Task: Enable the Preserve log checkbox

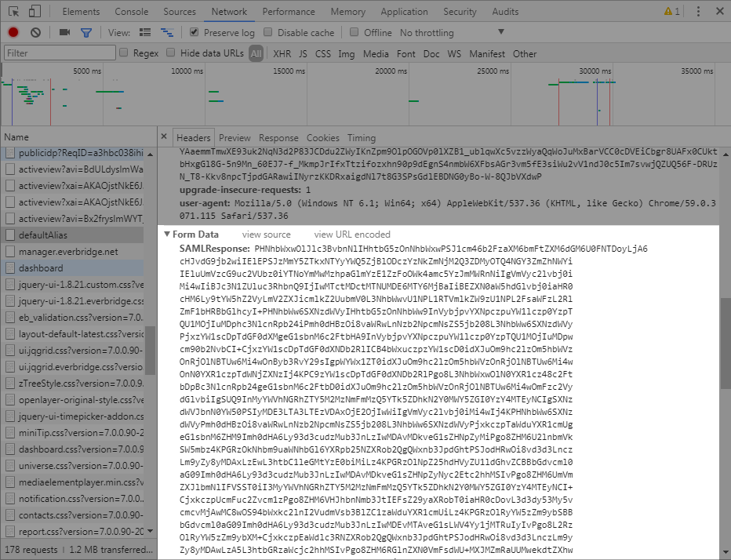Action: pos(194,32)
